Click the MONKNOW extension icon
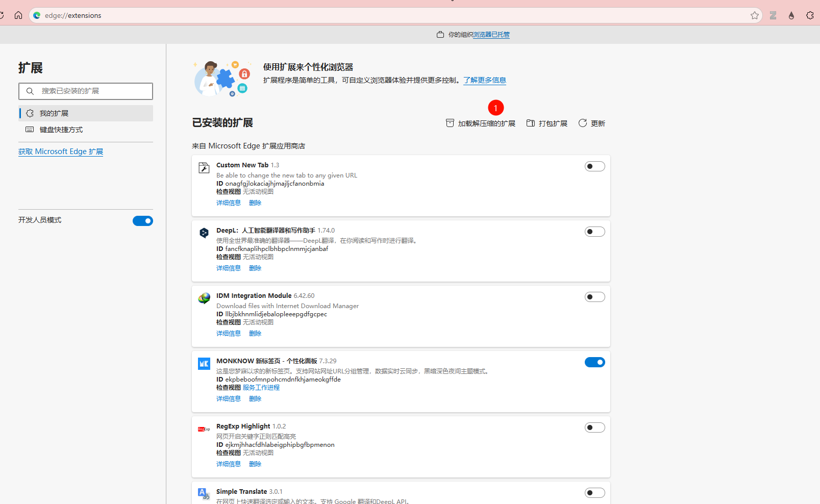The height and width of the screenshot is (504, 820). (204, 364)
